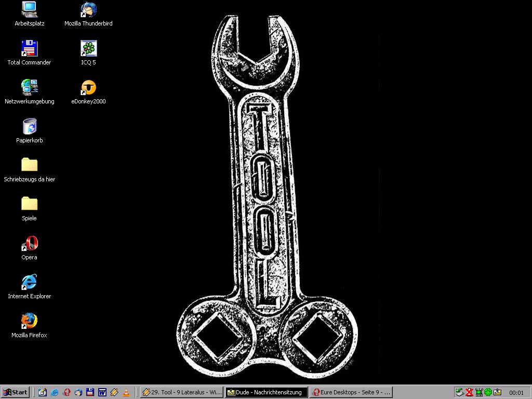Select the eDonkey2000 desktop shortcut
The height and width of the screenshot is (399, 532).
[x=88, y=92]
